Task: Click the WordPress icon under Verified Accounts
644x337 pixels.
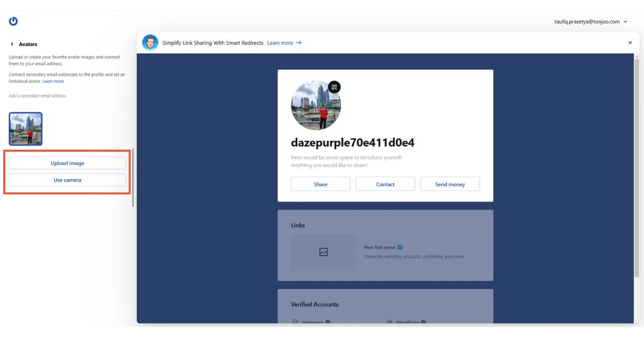Action: 389,321
